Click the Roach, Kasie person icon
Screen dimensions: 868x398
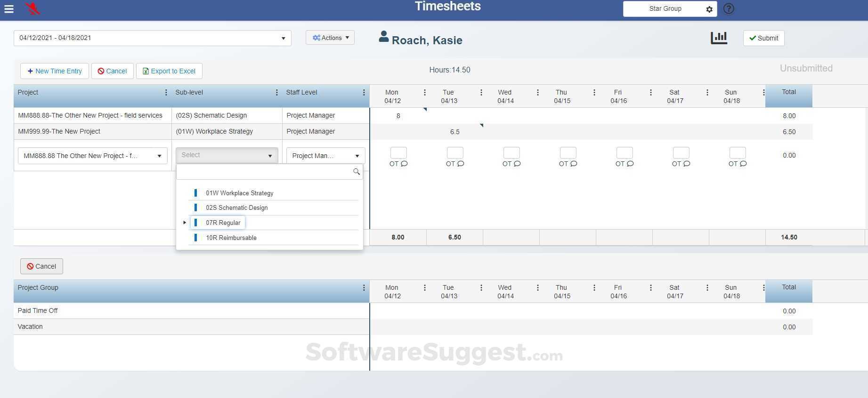pos(384,37)
